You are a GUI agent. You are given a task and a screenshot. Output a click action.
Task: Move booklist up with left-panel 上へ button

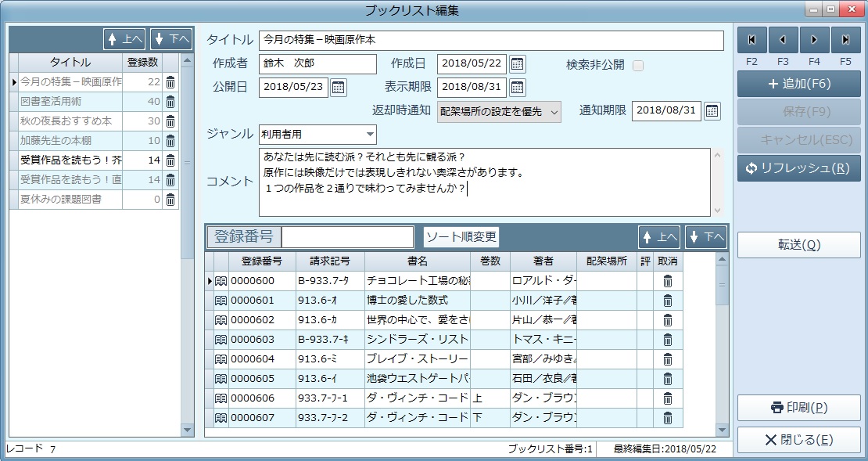[x=124, y=39]
